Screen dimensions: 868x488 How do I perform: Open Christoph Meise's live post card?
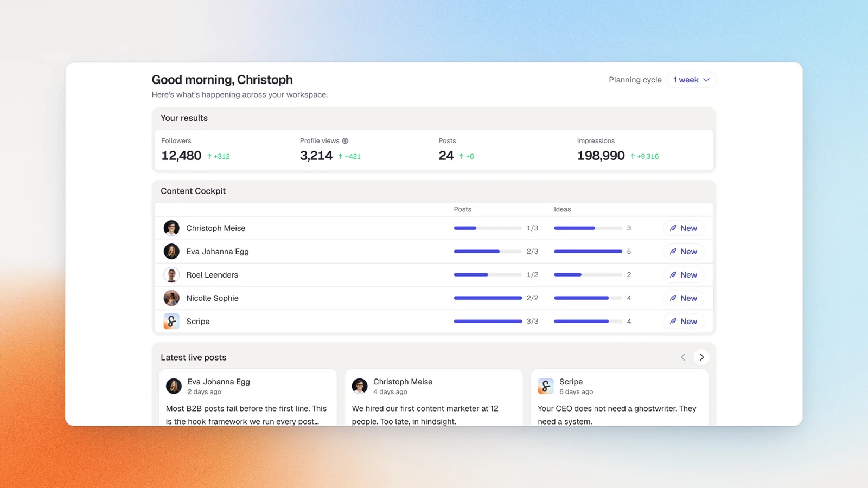click(x=434, y=397)
